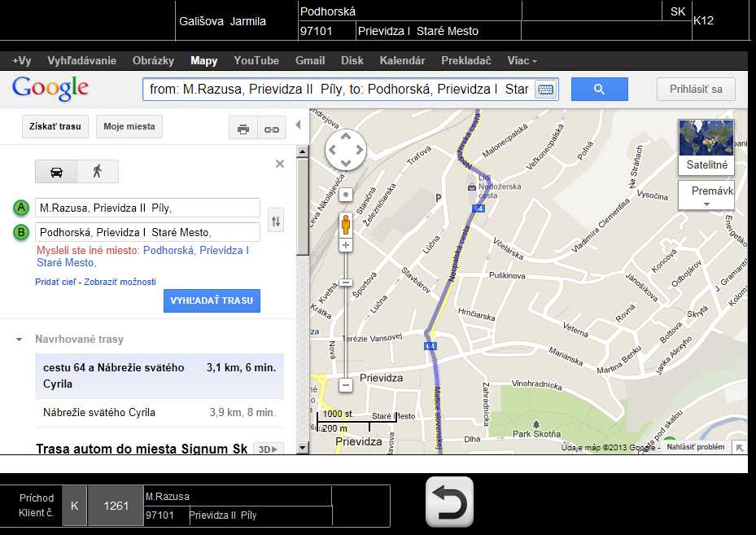Click the Google logo
756x535 pixels.
50,88
